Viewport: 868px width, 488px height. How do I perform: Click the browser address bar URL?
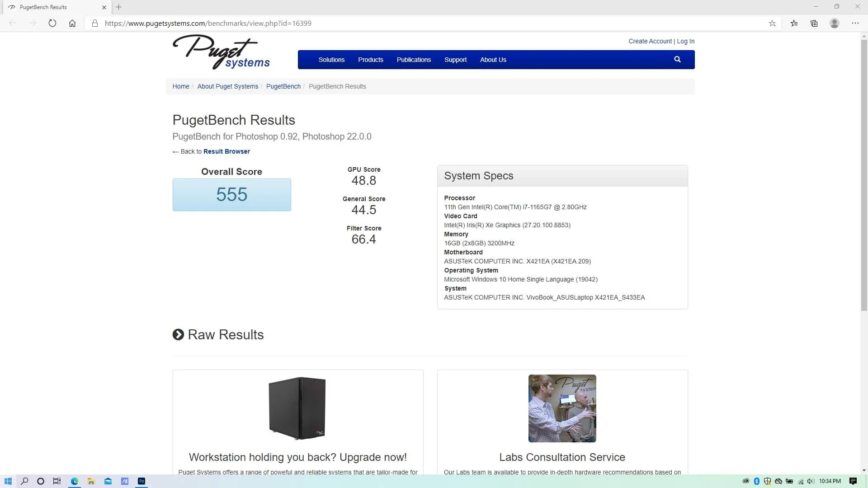[208, 23]
